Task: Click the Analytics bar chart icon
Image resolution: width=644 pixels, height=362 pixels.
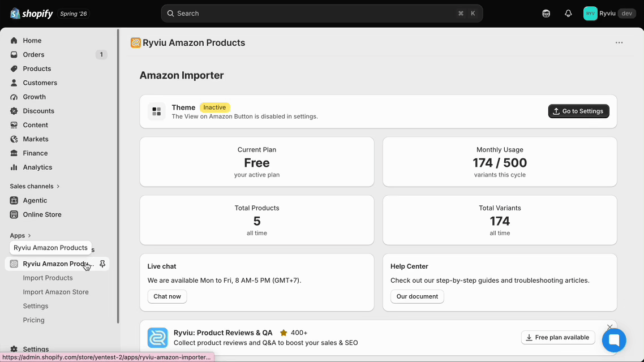Action: click(x=14, y=167)
